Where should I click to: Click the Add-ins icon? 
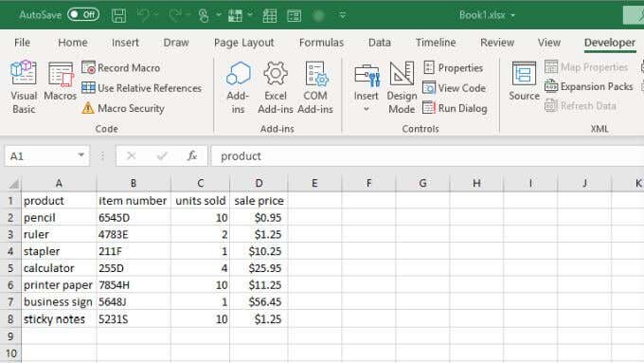point(238,87)
